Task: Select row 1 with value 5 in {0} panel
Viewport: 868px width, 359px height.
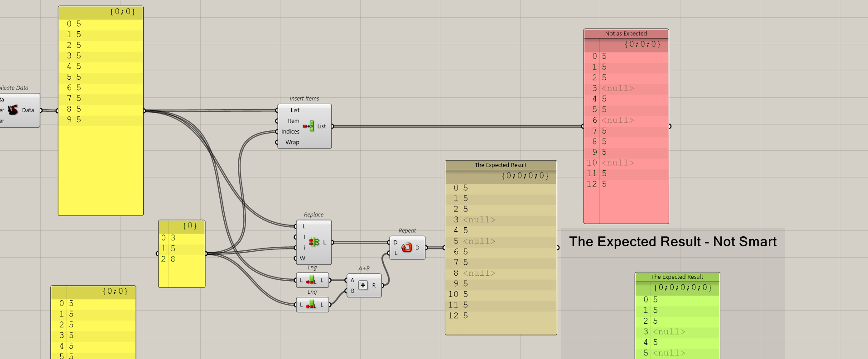Action: click(x=182, y=249)
